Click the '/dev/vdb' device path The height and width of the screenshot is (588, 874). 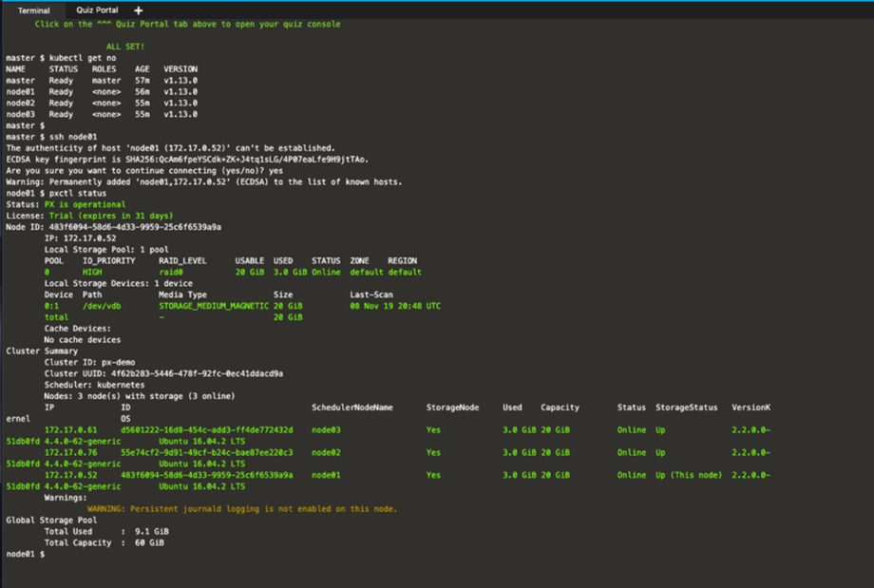[x=102, y=306]
